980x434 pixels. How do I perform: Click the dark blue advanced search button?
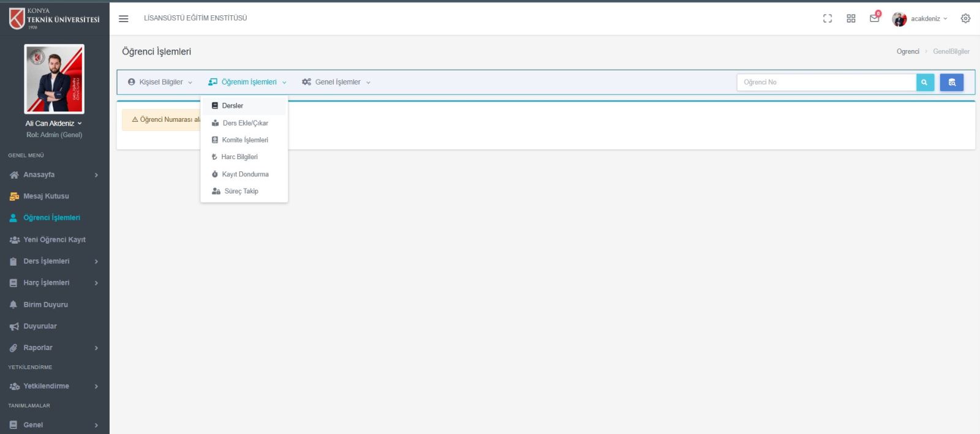pos(951,82)
